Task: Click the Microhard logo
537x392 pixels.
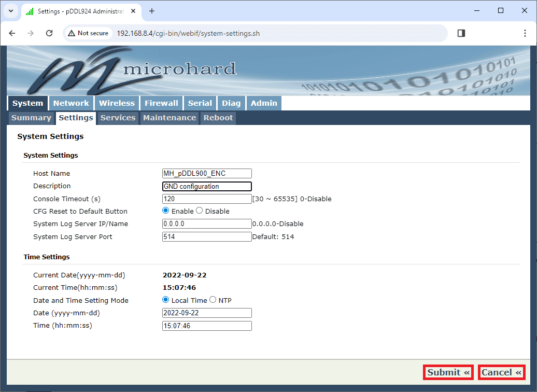Action: pos(130,72)
